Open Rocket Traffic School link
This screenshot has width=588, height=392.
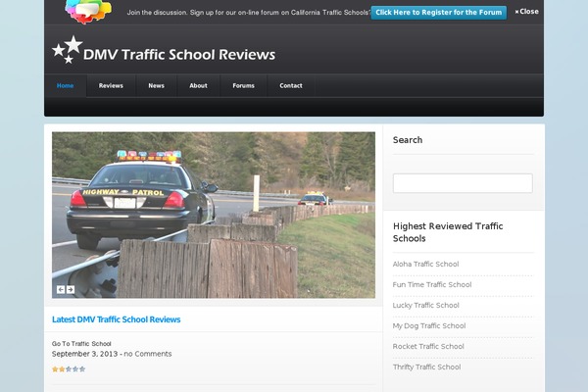(428, 347)
